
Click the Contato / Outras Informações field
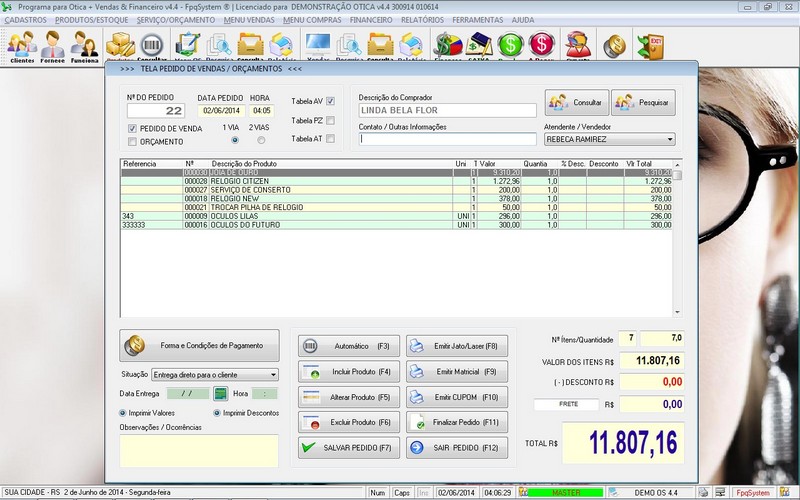pos(447,140)
